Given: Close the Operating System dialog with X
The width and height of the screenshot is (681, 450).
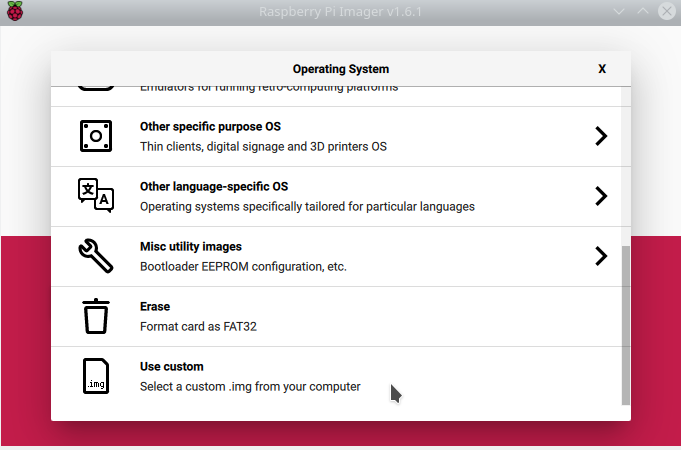Looking at the screenshot, I should tap(602, 69).
